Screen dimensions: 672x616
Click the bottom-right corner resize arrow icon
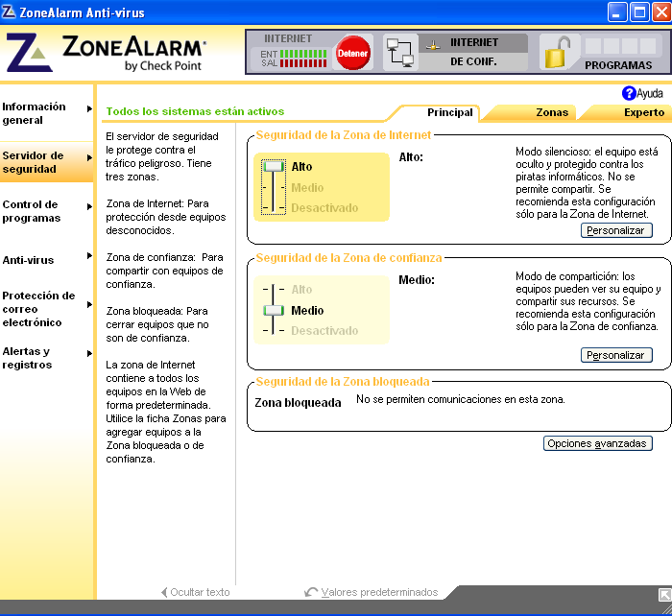click(x=664, y=595)
